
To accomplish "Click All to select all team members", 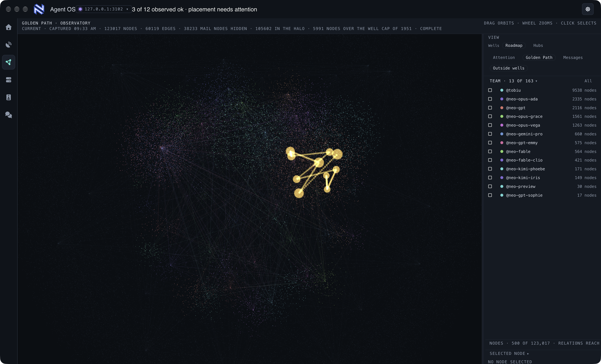I will point(588,81).
